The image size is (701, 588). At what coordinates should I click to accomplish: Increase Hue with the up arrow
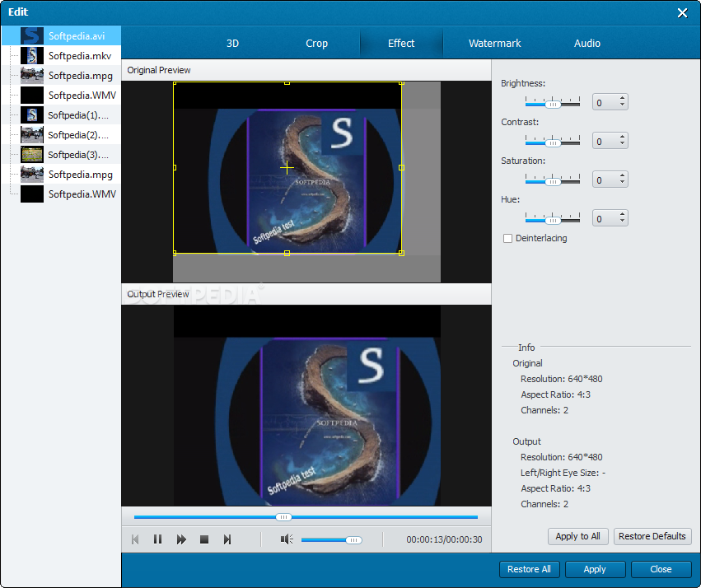point(622,214)
